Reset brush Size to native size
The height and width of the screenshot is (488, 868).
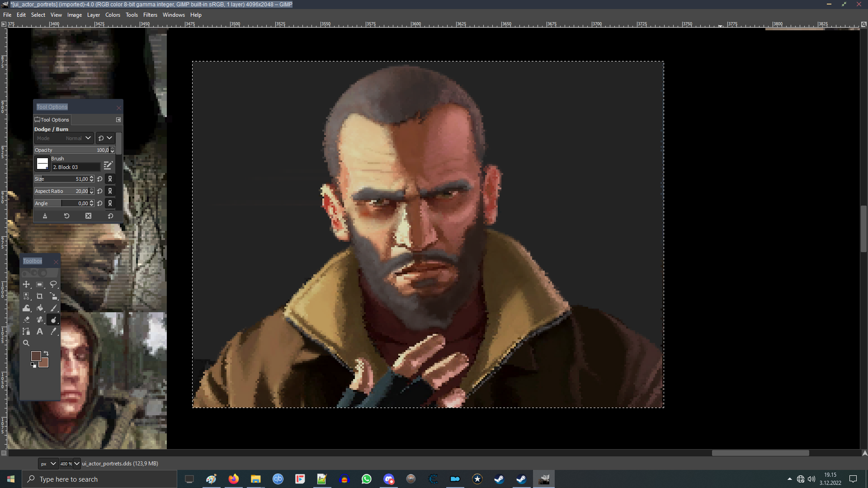(100, 179)
